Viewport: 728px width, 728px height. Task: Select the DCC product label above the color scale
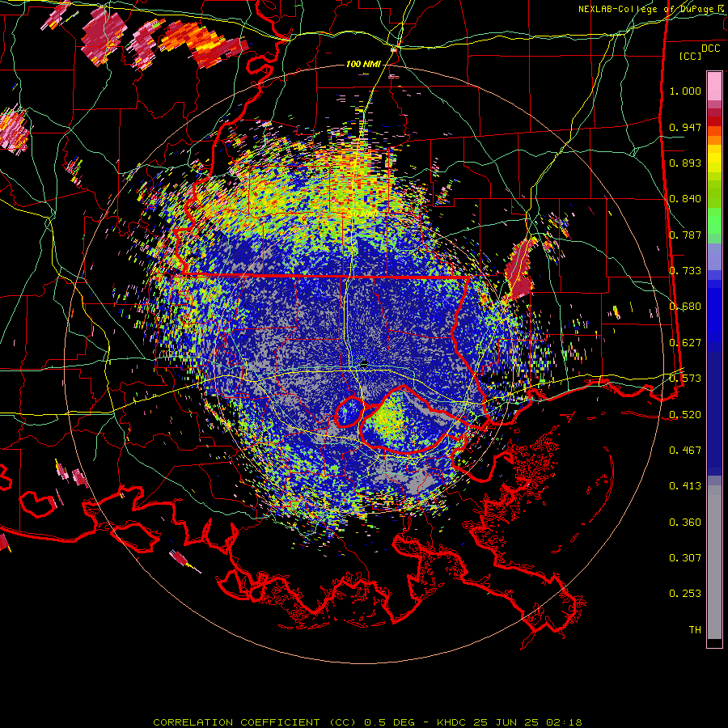710,49
